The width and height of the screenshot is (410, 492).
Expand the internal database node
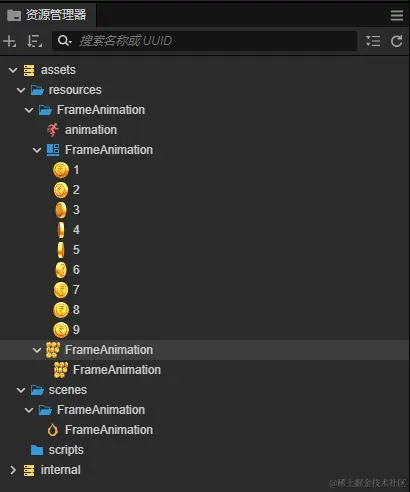pyautogui.click(x=13, y=470)
